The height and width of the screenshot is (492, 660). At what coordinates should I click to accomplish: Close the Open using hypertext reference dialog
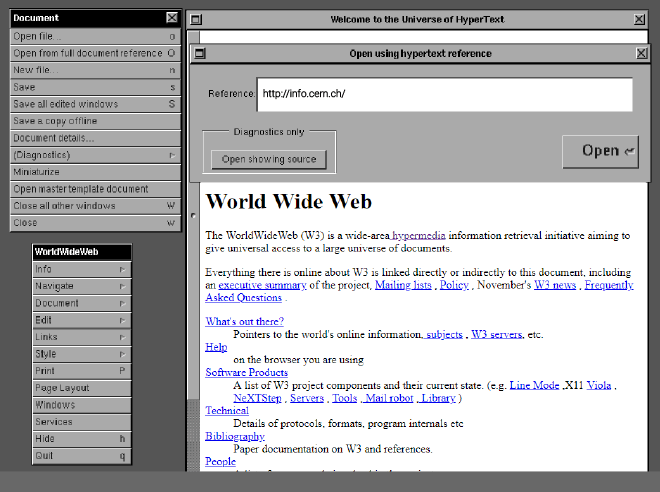tap(641, 54)
